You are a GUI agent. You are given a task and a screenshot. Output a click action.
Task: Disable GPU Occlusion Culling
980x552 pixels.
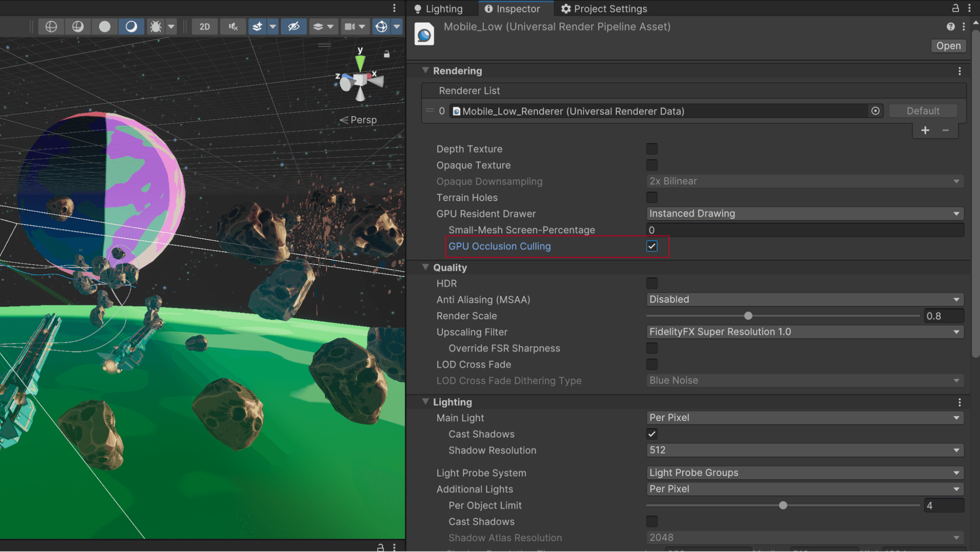(x=652, y=246)
